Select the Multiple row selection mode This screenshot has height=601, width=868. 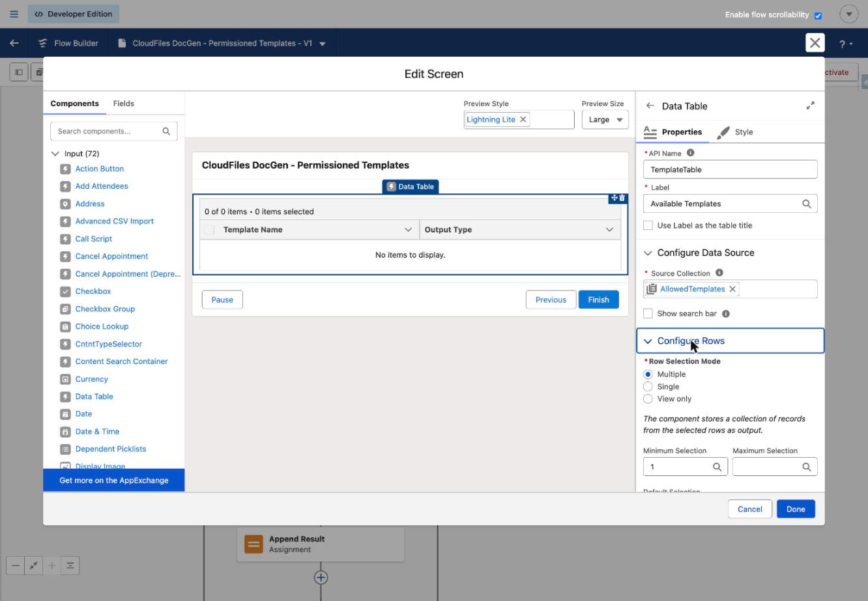tap(648, 374)
